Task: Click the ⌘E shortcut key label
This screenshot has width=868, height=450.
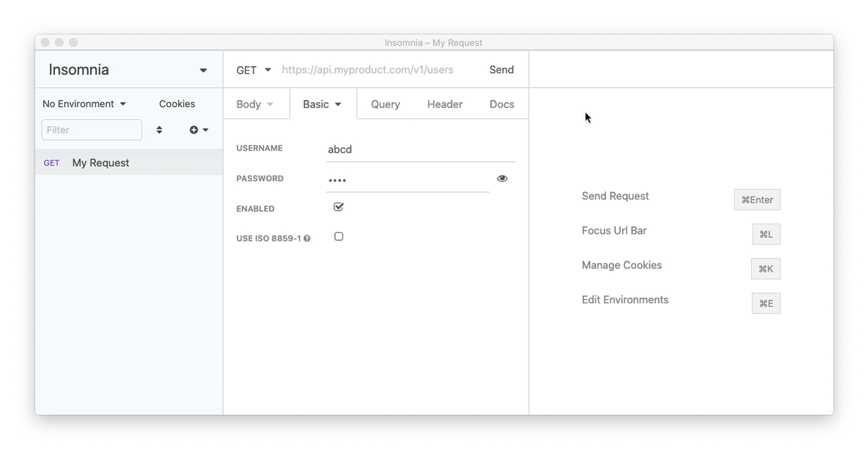Action: point(767,304)
